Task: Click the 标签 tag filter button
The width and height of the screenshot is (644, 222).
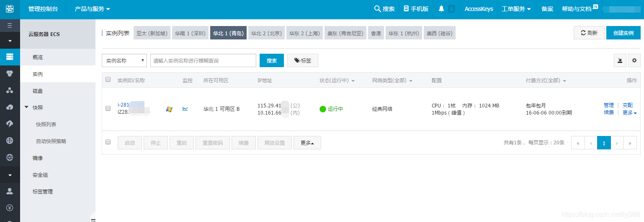Action: point(303,60)
